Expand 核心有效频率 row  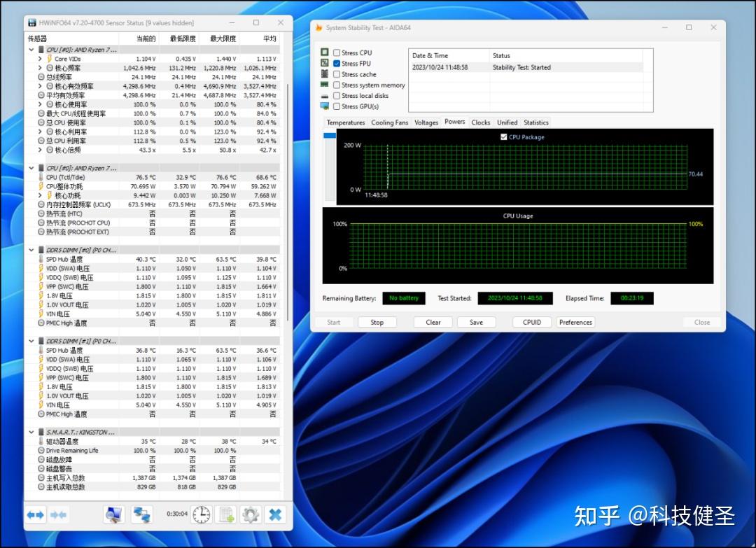click(40, 86)
